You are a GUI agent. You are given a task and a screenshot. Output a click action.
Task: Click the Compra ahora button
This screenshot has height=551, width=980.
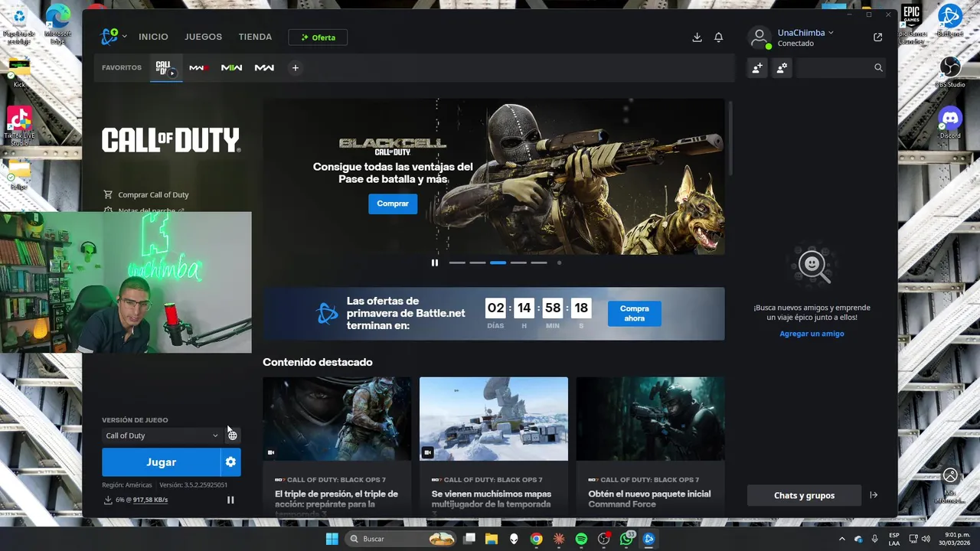(635, 313)
